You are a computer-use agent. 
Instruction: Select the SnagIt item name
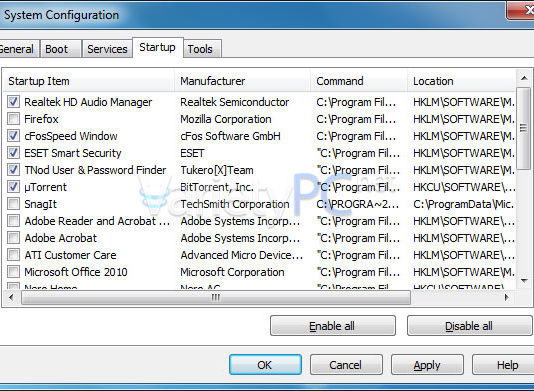[x=41, y=204]
